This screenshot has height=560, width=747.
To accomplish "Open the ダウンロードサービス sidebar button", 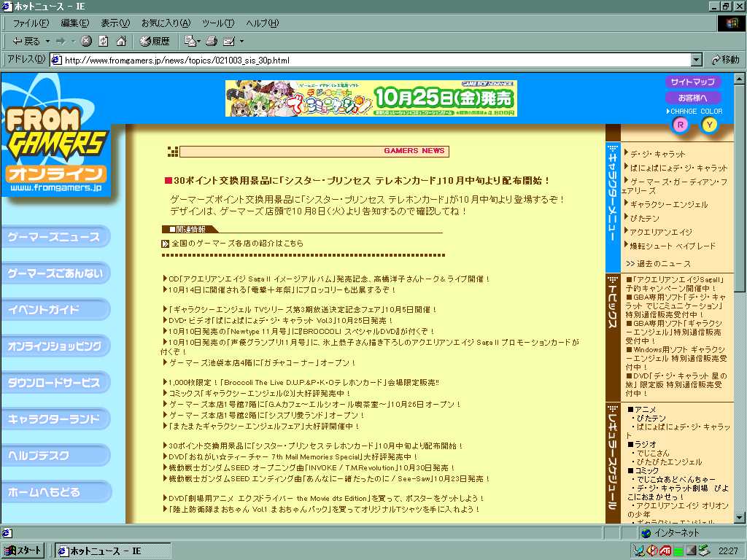I will click(55, 382).
